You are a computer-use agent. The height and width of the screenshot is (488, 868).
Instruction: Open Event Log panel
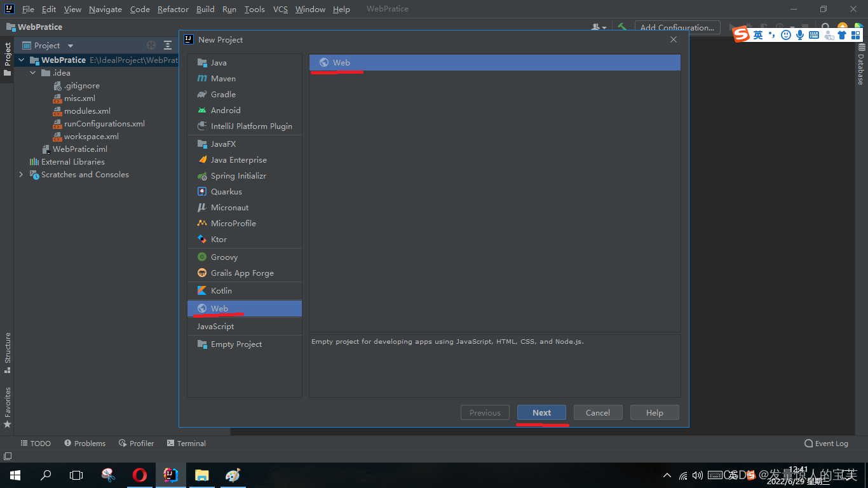826,444
